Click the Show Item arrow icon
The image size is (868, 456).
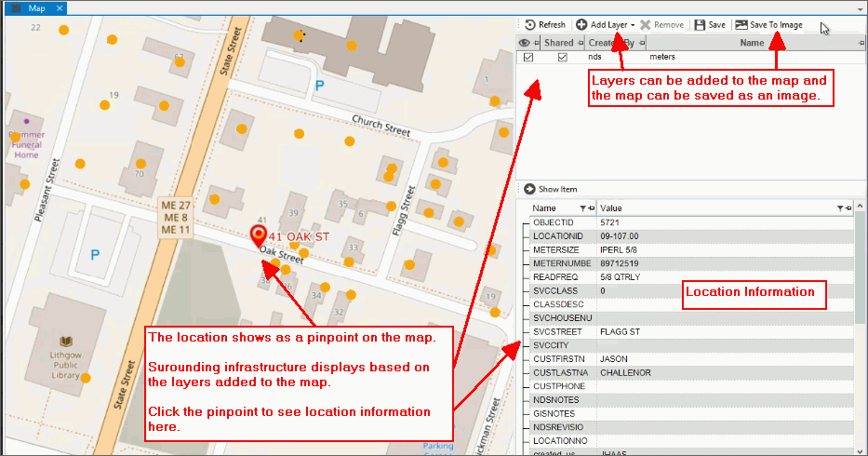pyautogui.click(x=529, y=189)
